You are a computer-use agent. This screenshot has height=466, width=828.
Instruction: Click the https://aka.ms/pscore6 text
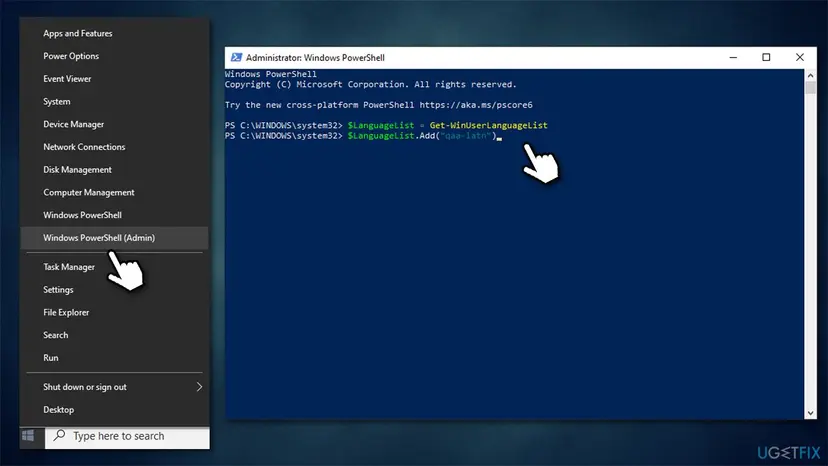[x=476, y=105]
